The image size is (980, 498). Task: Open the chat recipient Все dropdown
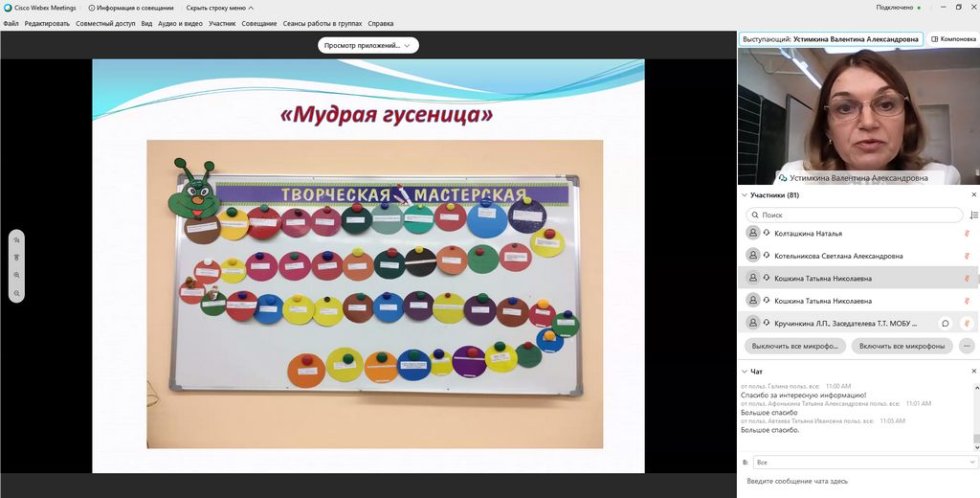[x=859, y=462]
